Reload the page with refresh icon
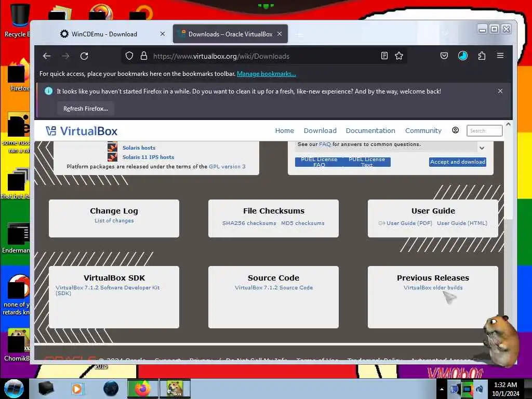 [x=84, y=56]
